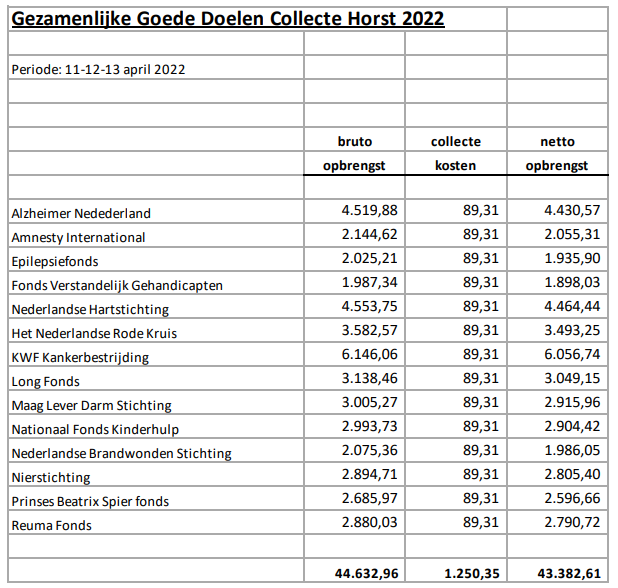The width and height of the screenshot is (618, 588).
Task: Click the bruto value 2.993,73
Action: 369,427
